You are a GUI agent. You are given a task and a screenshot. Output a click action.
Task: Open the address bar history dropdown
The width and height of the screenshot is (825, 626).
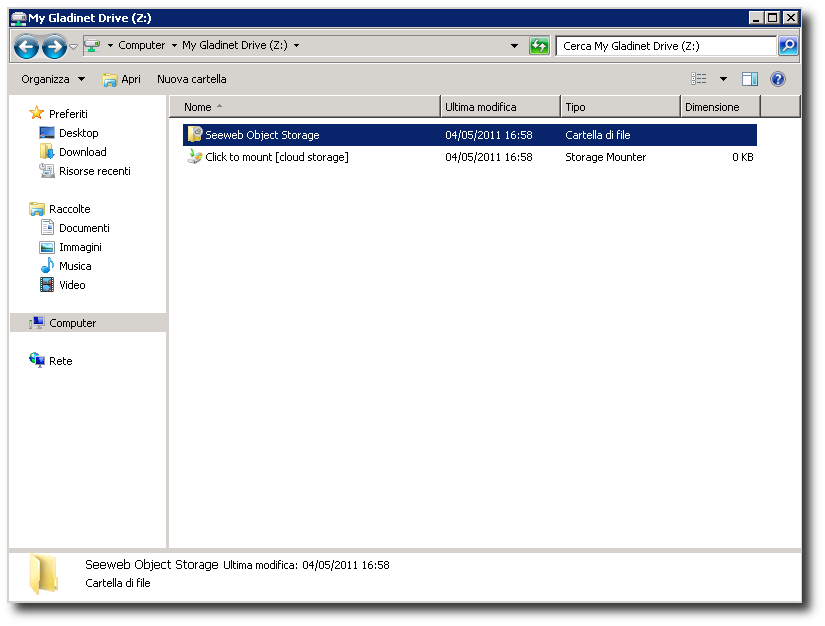click(515, 46)
